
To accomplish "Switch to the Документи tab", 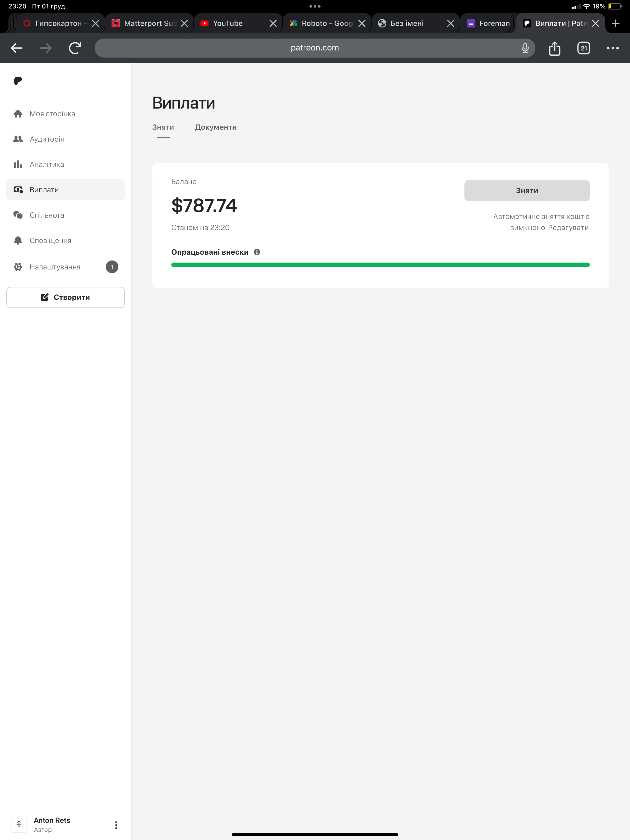I will (x=216, y=127).
